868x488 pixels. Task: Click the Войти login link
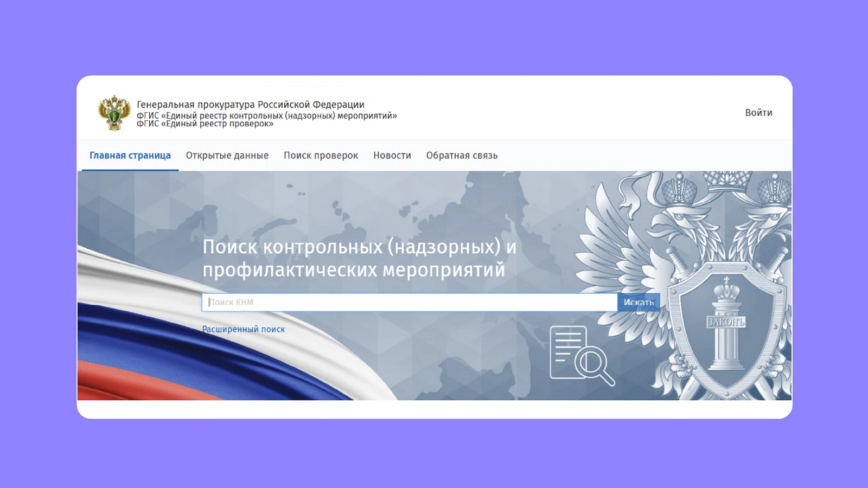point(758,113)
